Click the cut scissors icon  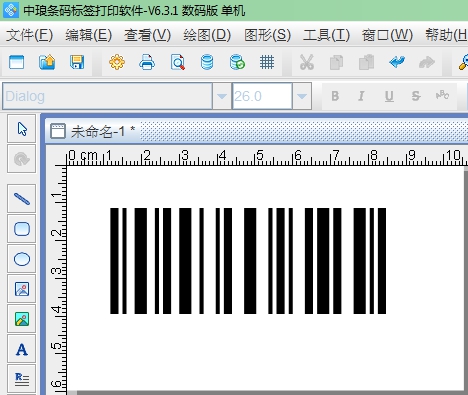pyautogui.click(x=307, y=62)
